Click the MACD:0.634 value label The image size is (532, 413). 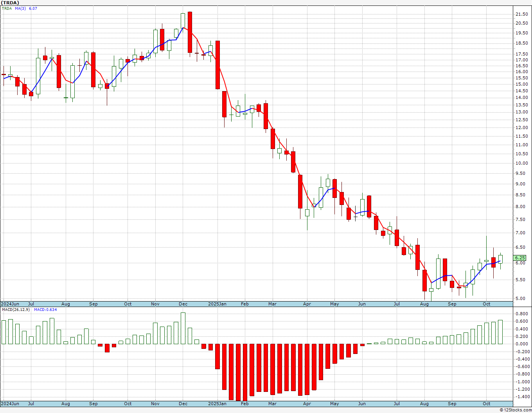tap(45, 310)
